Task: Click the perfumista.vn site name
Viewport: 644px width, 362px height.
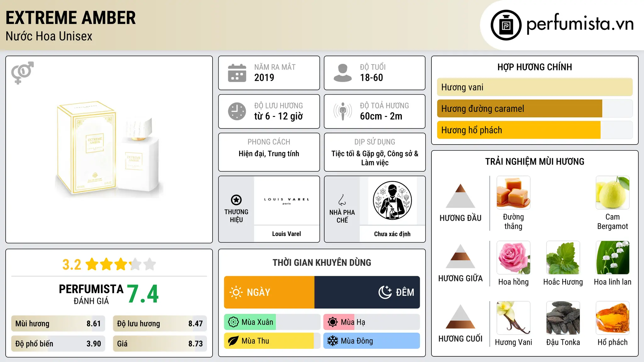Action: [580, 24]
